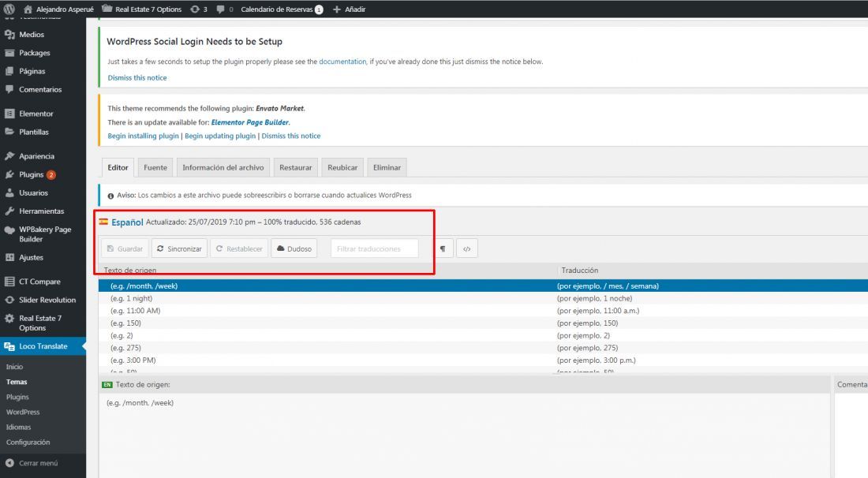868x478 pixels.
Task: Sort by Traducción column header
Action: click(x=580, y=270)
